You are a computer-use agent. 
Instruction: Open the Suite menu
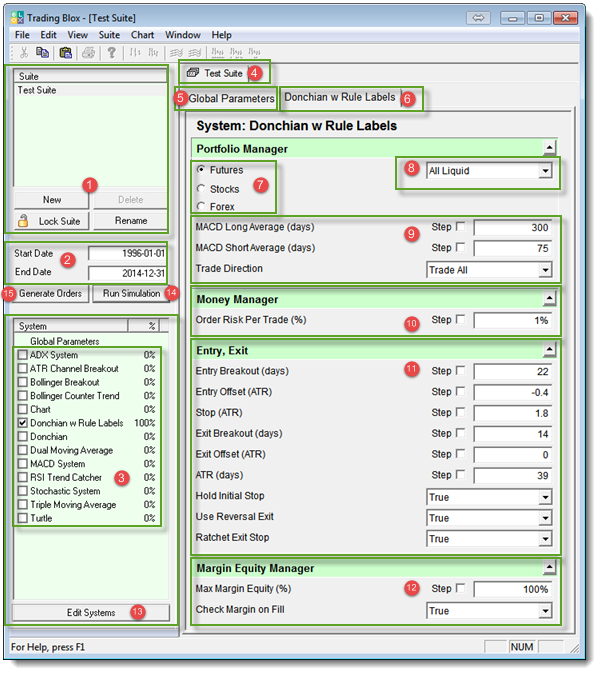tap(109, 35)
